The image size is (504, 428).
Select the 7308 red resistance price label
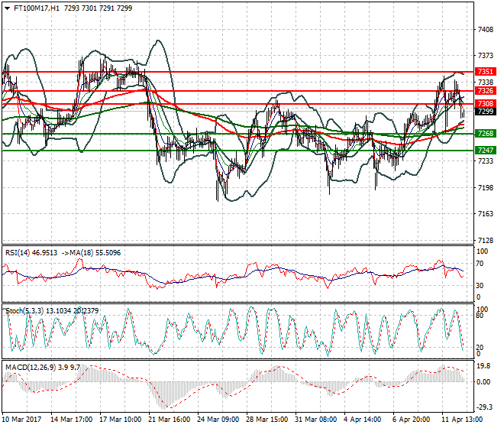pos(486,104)
